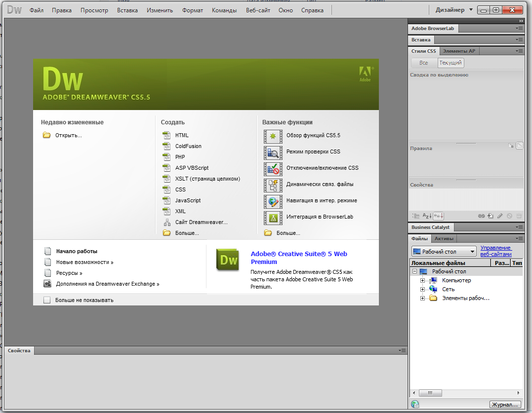Click the Журнал... button
Image resolution: width=532 pixels, height=413 pixels.
pyautogui.click(x=505, y=405)
